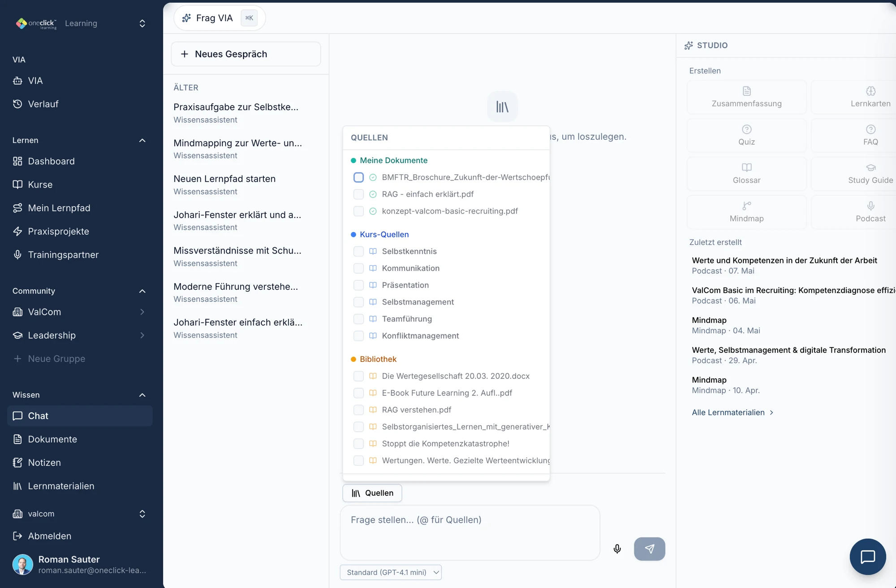Check the BMFTR_Broschure document checkbox

(x=358, y=177)
